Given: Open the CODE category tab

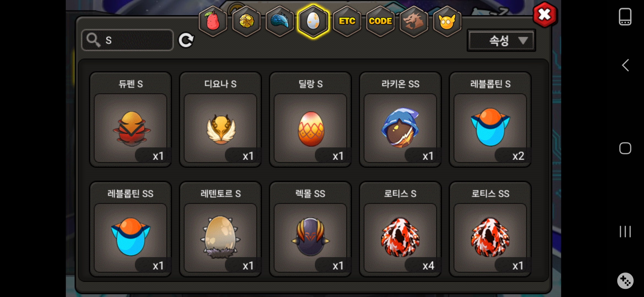Looking at the screenshot, I should pos(380,21).
